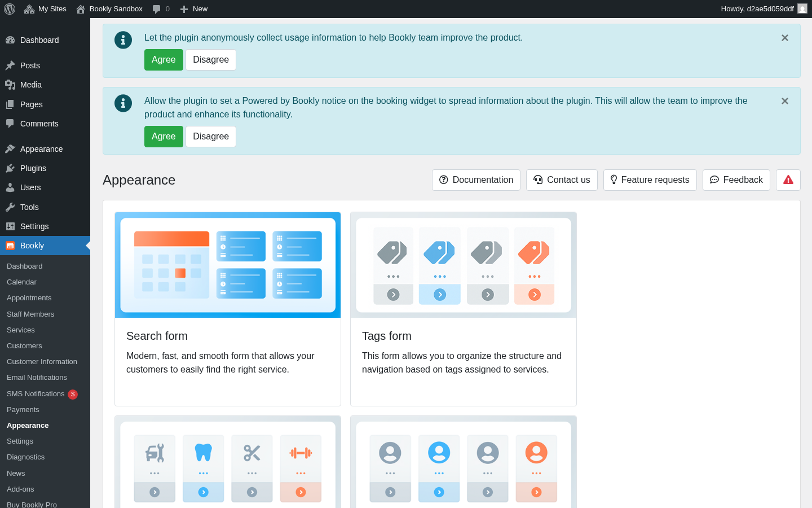Click the Bookly main menu item
The height and width of the screenshot is (508, 812).
point(45,246)
